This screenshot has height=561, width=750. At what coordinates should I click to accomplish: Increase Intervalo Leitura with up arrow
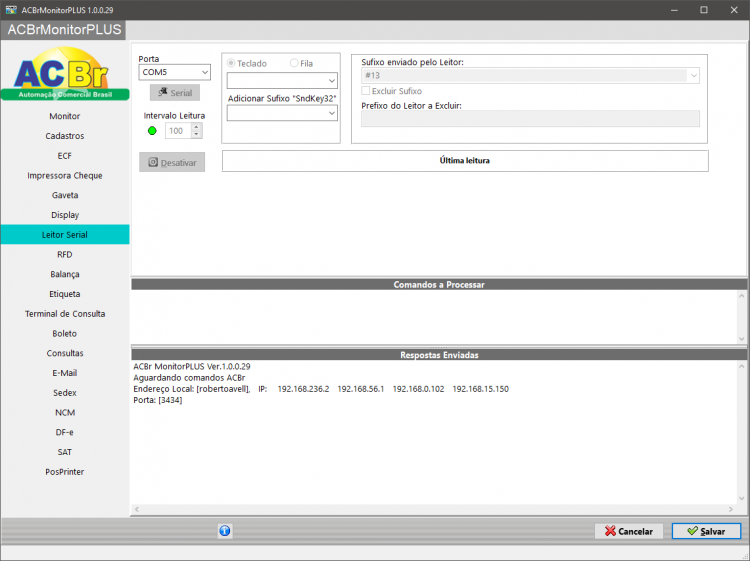pyautogui.click(x=196, y=127)
